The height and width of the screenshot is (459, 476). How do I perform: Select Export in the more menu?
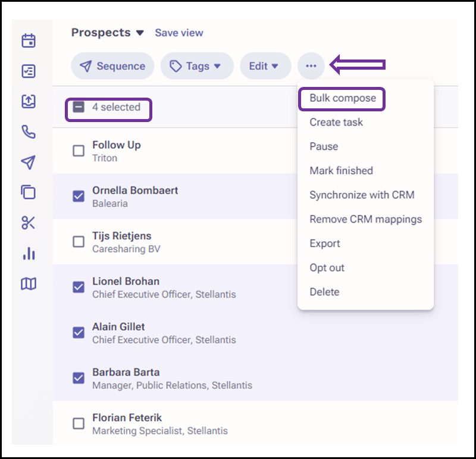tap(324, 243)
